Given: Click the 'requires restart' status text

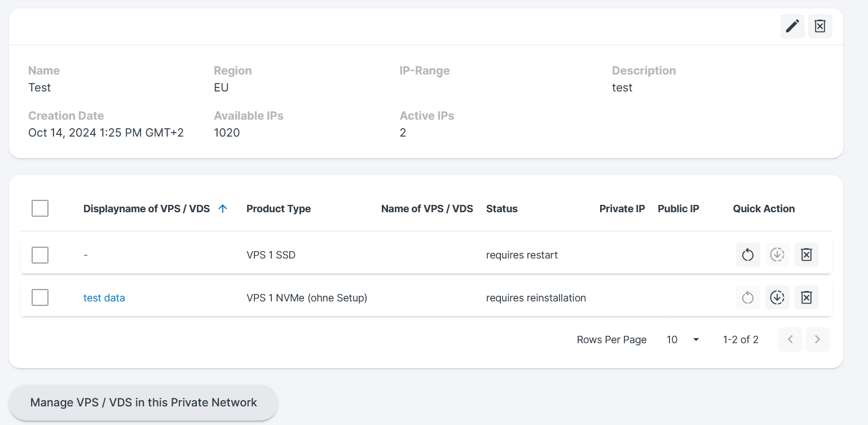Looking at the screenshot, I should tap(522, 255).
